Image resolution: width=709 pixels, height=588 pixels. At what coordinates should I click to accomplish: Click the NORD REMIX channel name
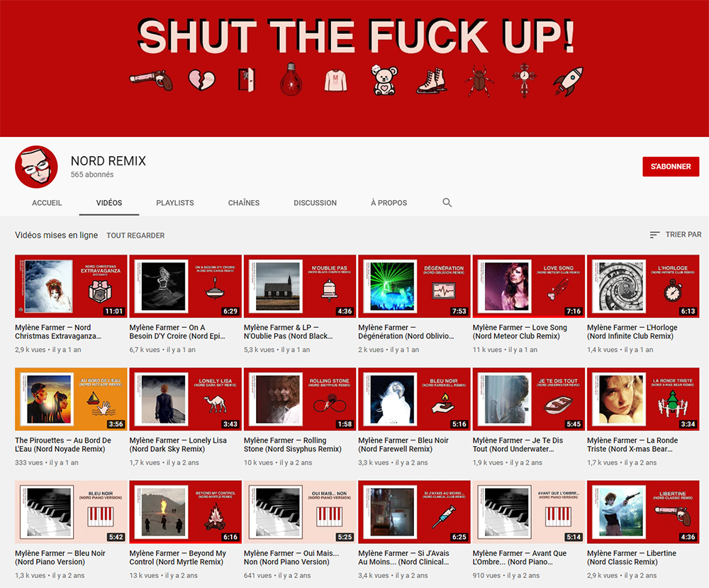pos(108,161)
